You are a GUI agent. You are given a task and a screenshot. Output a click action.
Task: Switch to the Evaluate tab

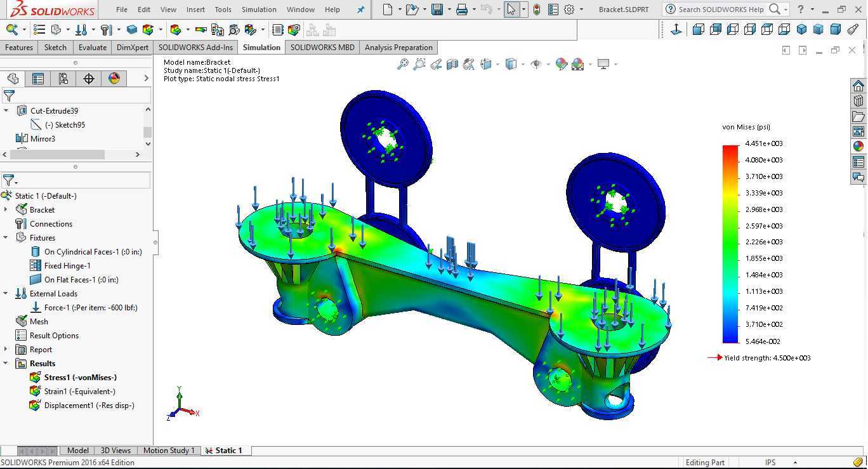tap(93, 48)
